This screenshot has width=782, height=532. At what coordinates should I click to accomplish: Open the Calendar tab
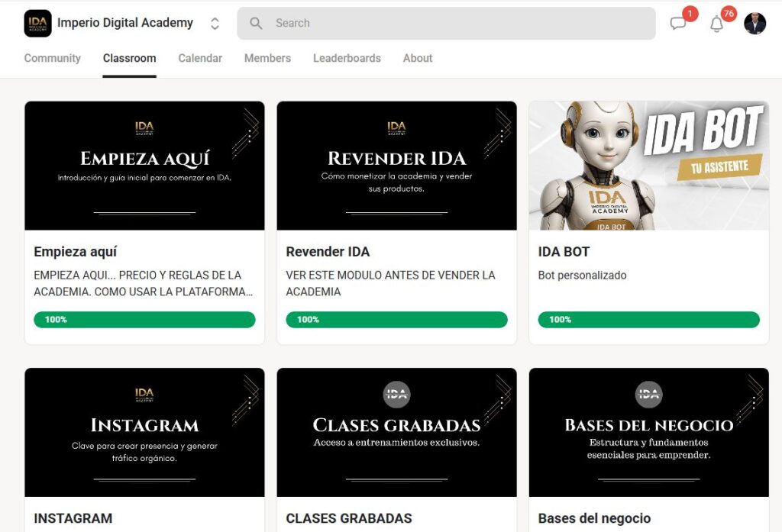[200, 58]
